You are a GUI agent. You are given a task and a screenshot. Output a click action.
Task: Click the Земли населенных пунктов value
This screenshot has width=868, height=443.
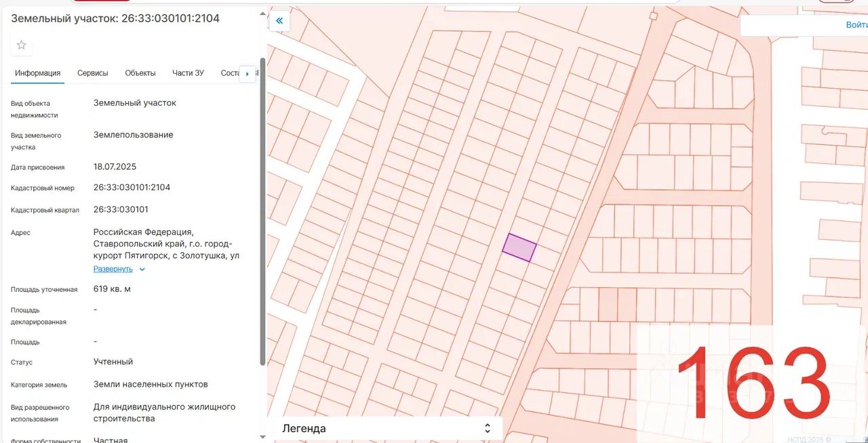[x=151, y=384]
